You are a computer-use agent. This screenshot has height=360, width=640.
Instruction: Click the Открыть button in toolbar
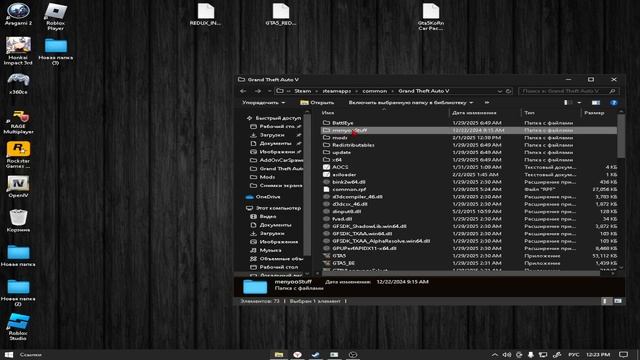pos(317,103)
